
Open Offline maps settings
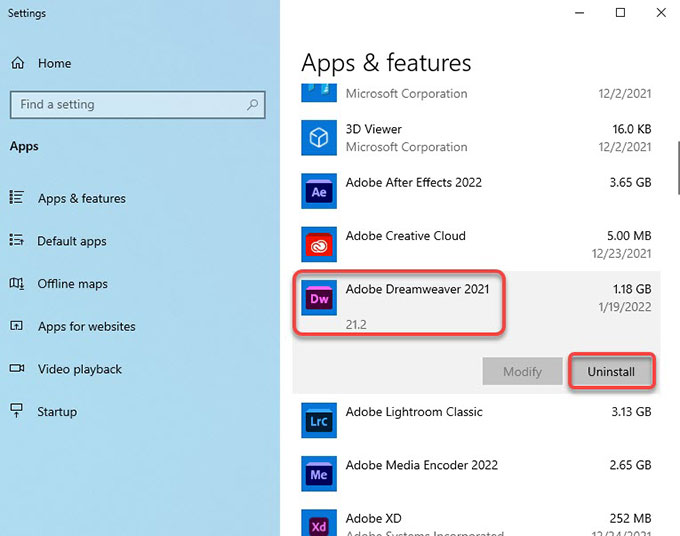pyautogui.click(x=72, y=284)
